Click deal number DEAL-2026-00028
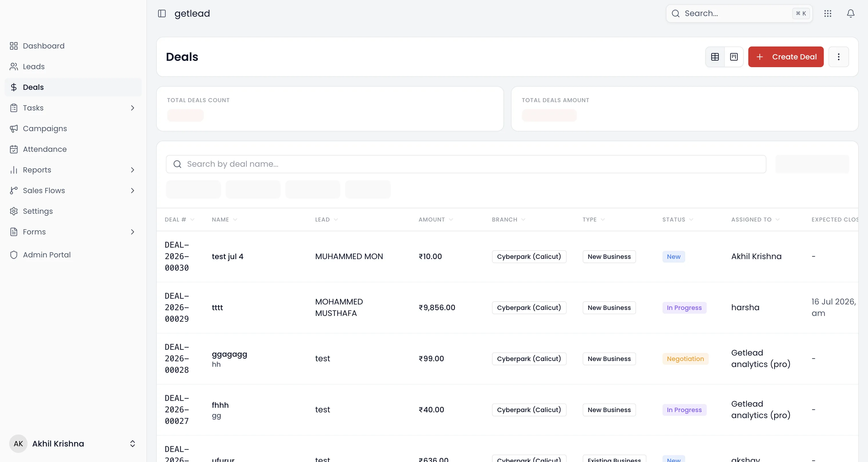 (177, 358)
